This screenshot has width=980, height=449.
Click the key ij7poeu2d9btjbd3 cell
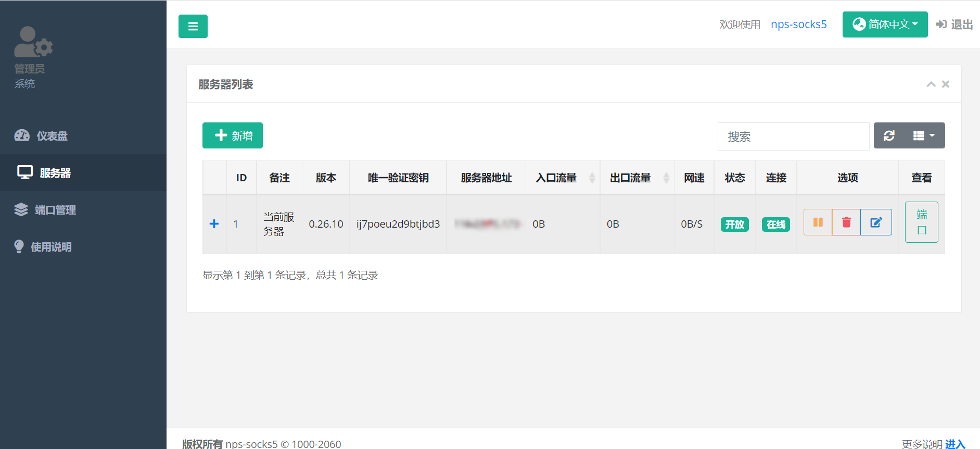coord(398,224)
